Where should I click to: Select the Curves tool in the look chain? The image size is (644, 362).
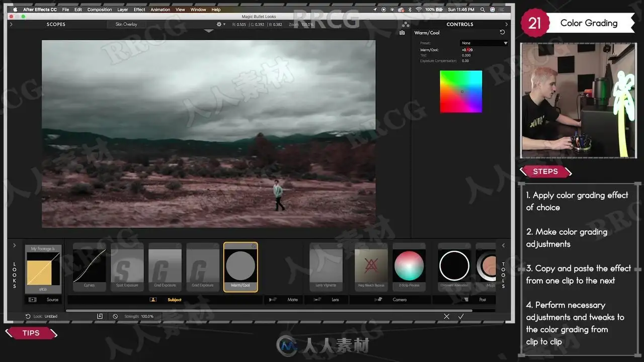click(90, 267)
